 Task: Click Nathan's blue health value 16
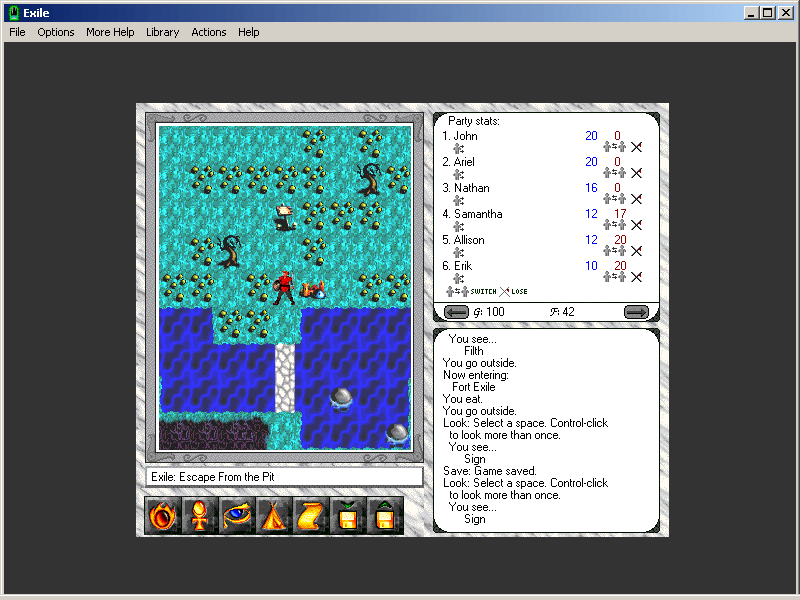point(591,188)
